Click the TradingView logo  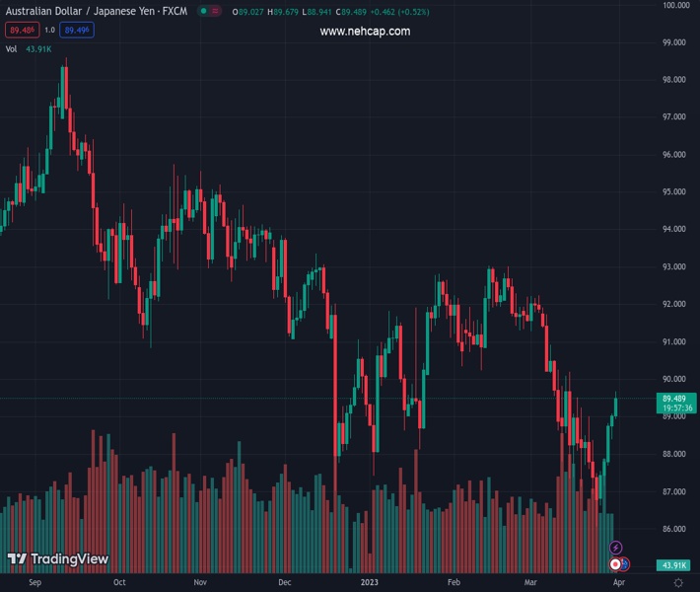coord(57,559)
